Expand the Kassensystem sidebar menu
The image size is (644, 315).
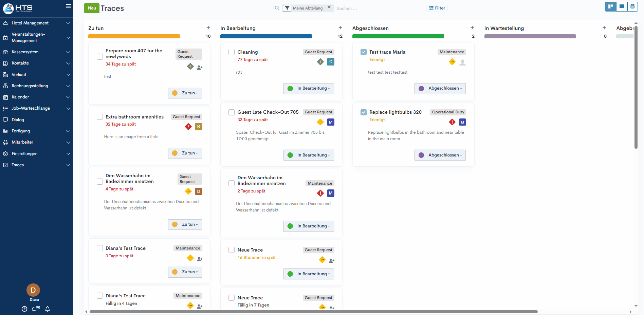[37, 52]
